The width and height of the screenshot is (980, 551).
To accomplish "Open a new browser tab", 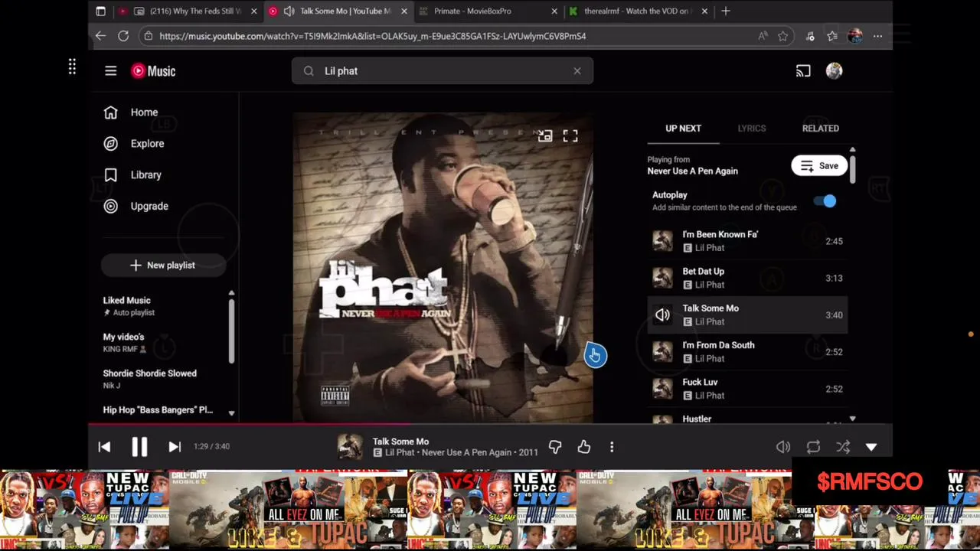I will pos(726,11).
